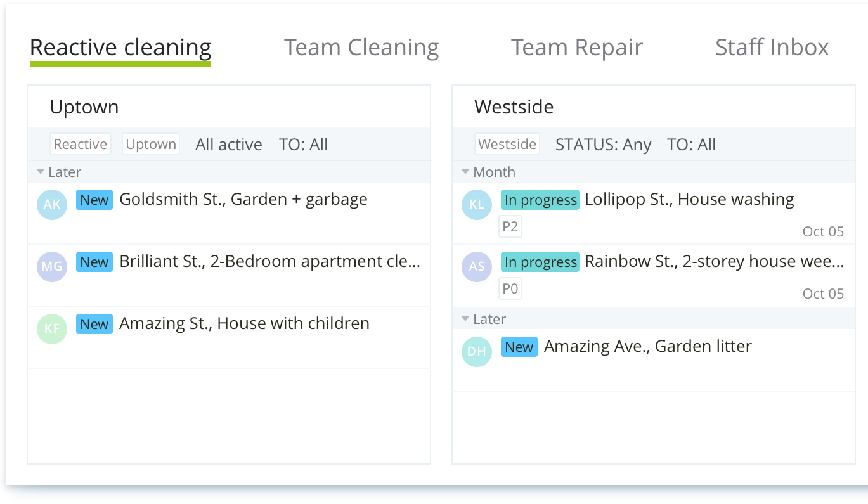Click the KL avatar icon
Image resolution: width=868 pixels, height=504 pixels.
pos(477,204)
